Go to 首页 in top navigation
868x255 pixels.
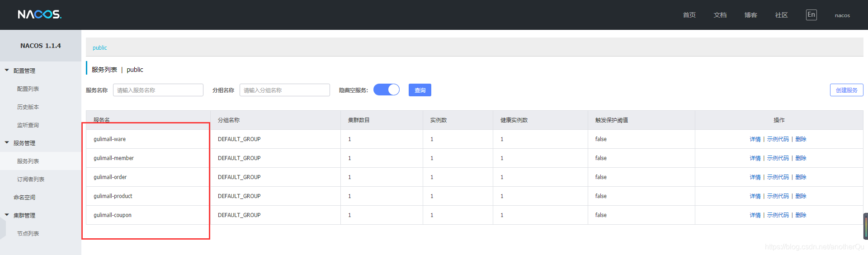click(689, 15)
